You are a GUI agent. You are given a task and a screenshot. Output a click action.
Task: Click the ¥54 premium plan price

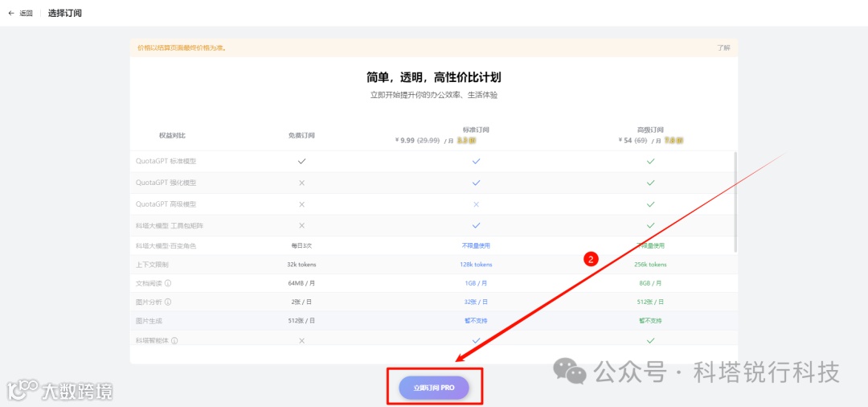[x=625, y=141]
